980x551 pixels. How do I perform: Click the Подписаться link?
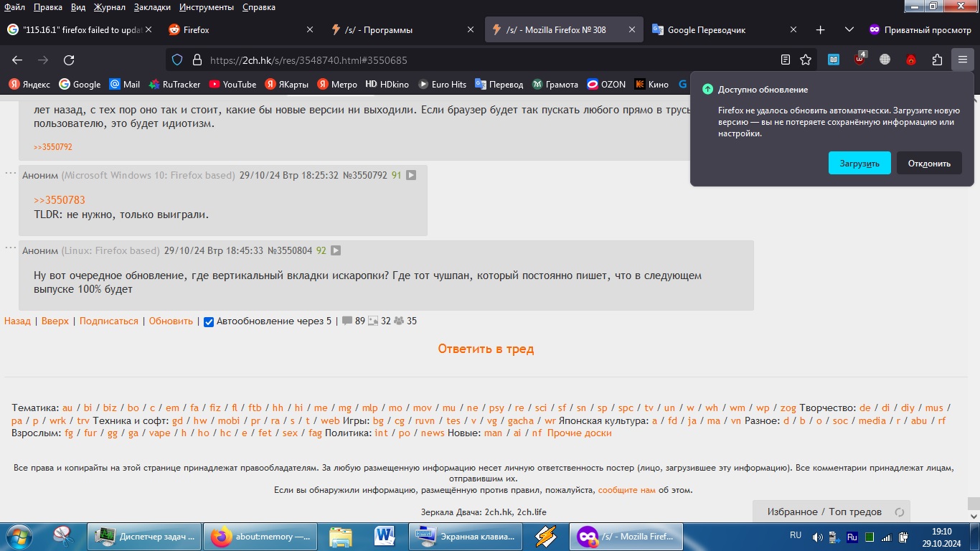pos(108,321)
